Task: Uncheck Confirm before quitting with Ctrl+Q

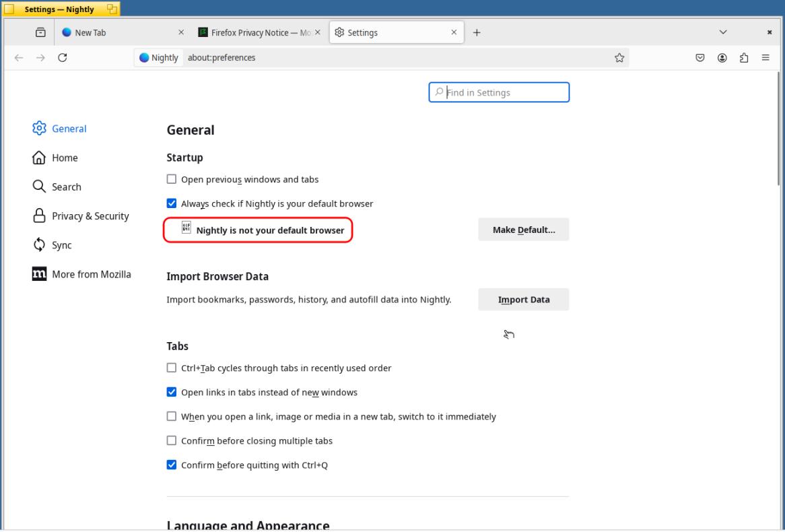Action: pos(172,465)
